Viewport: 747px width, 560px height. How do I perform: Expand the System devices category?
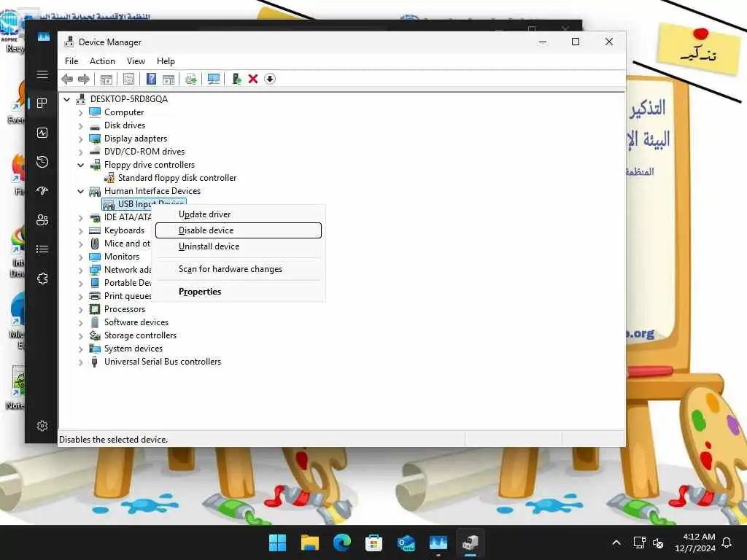pos(80,349)
